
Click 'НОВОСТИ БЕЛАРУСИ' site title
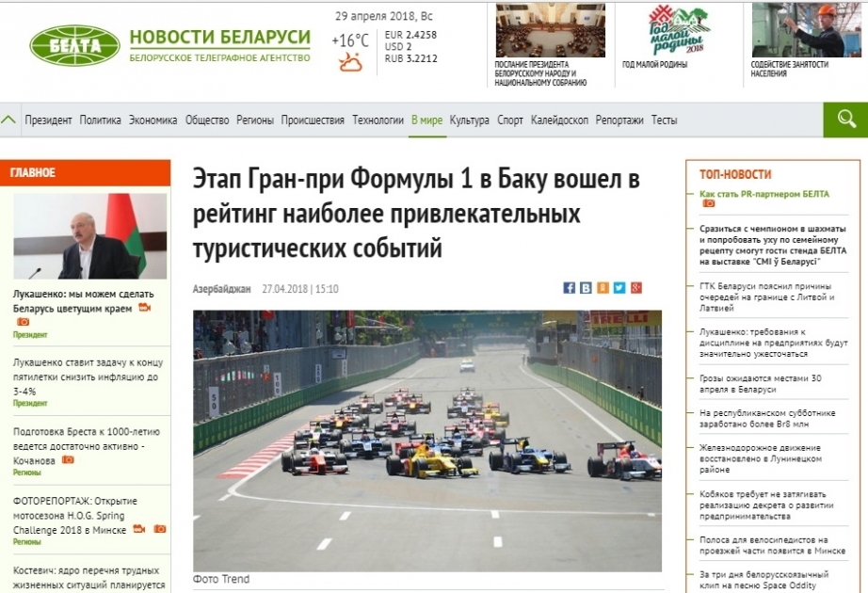[x=219, y=37]
